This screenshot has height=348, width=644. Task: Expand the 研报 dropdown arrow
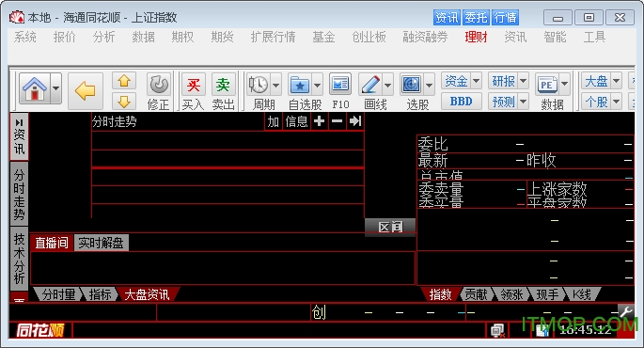coord(524,81)
